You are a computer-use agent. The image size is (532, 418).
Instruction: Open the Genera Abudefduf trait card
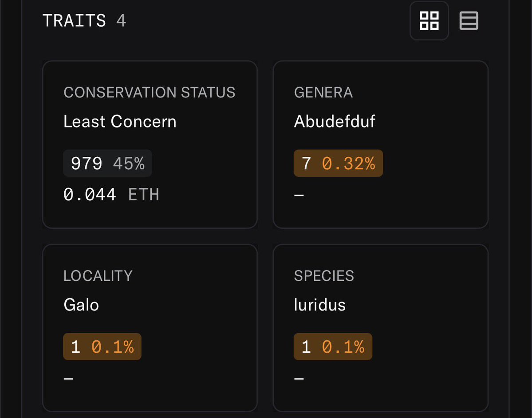pos(380,144)
